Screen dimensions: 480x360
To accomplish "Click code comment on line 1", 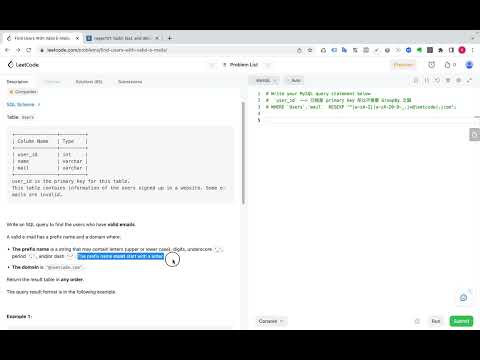I will 318,94.
